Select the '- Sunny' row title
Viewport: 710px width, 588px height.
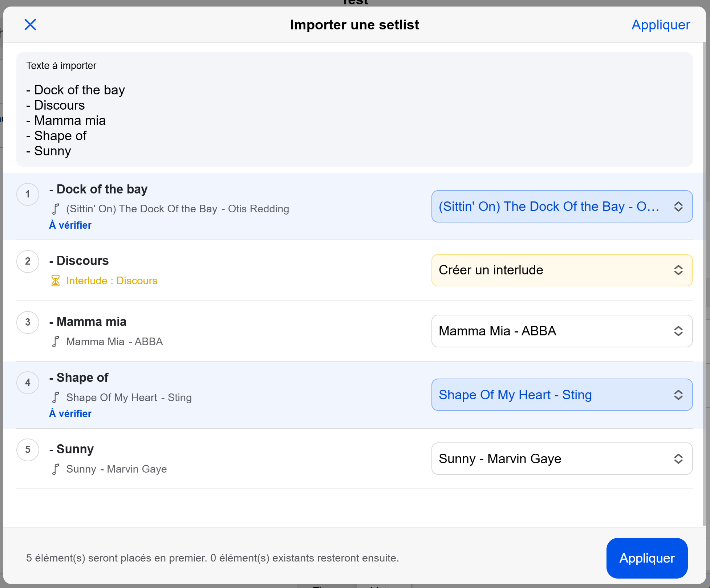[72, 449]
